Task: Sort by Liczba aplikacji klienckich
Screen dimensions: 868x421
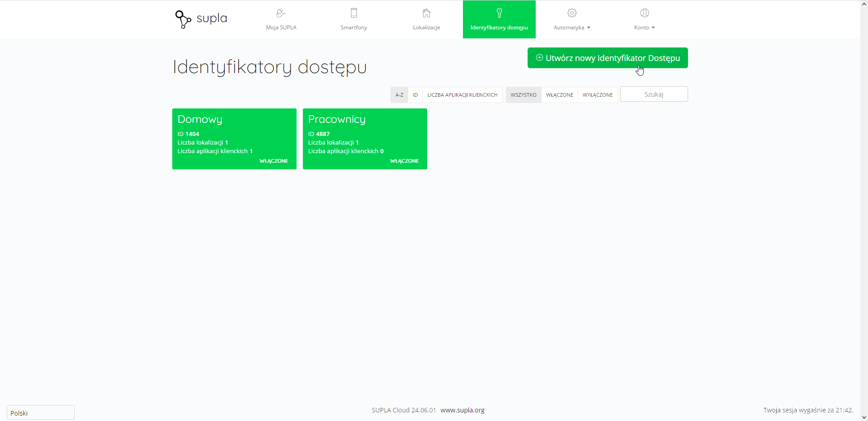Action: pyautogui.click(x=462, y=95)
